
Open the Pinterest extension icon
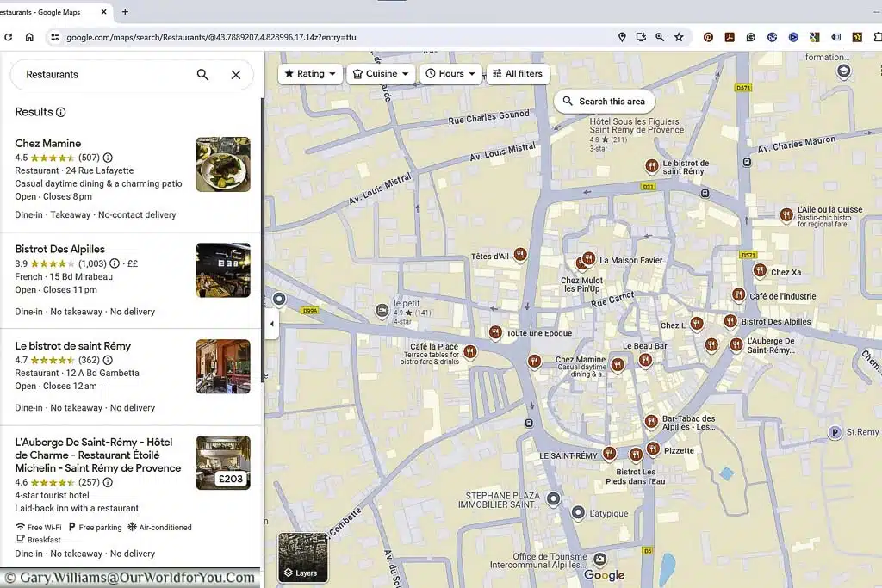(708, 37)
